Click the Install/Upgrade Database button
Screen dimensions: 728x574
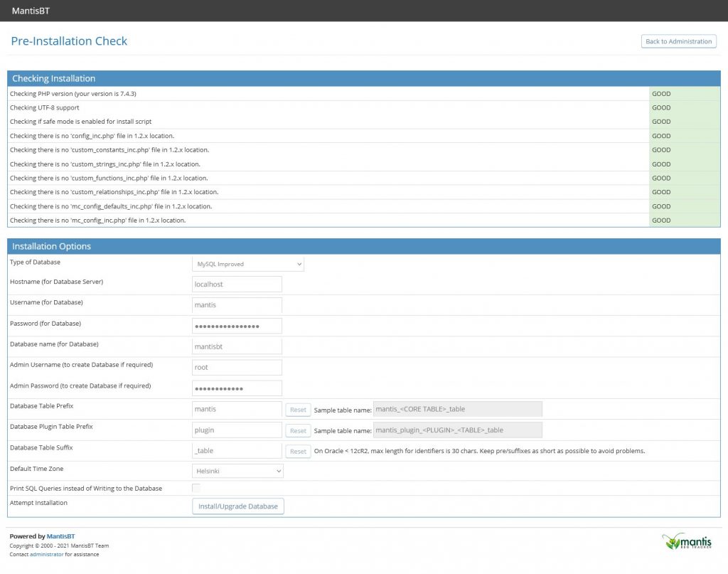(x=237, y=506)
